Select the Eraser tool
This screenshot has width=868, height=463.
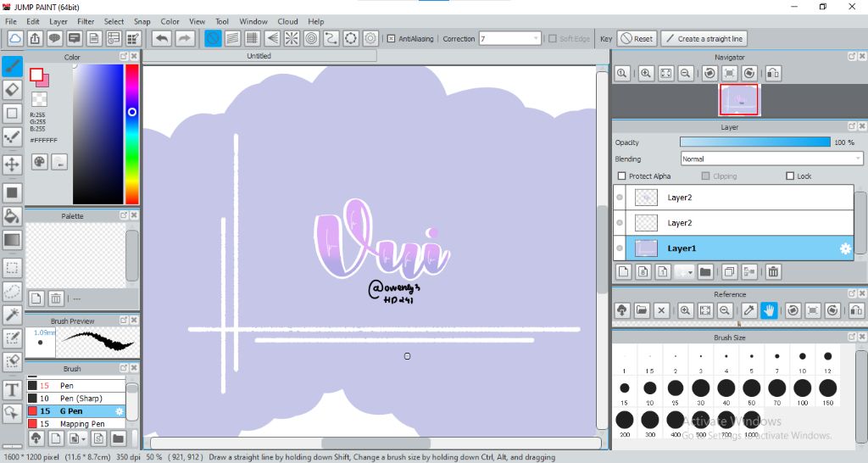12,90
